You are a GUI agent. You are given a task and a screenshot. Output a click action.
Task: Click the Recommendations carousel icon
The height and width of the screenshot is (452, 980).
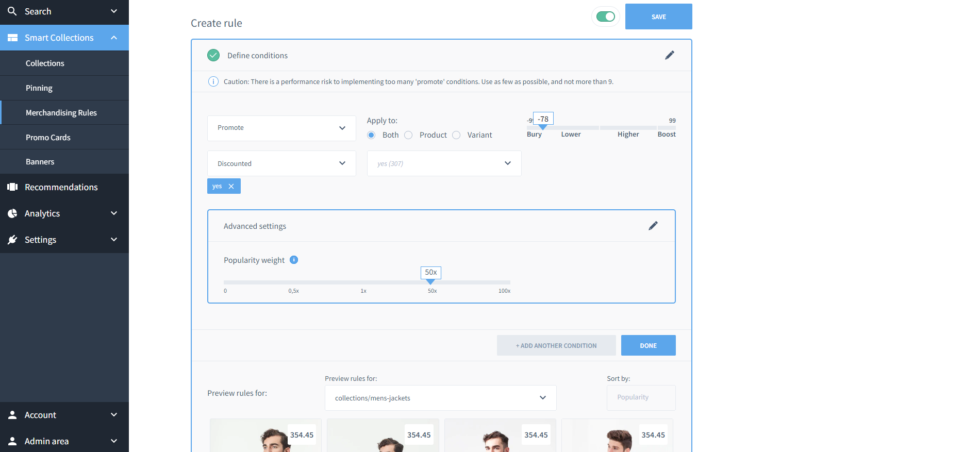[12, 187]
